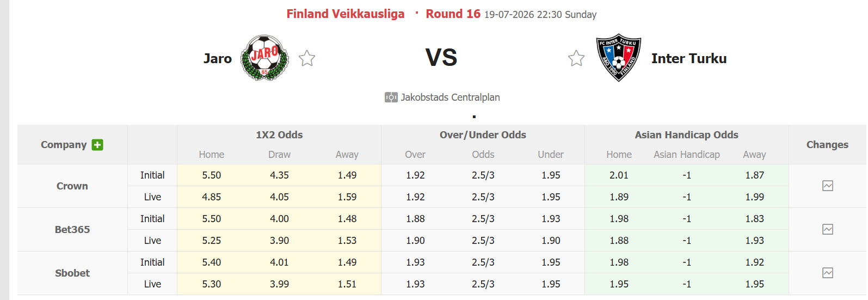Open Finland Veikkausliga league link
The width and height of the screenshot is (868, 300).
pos(346,14)
